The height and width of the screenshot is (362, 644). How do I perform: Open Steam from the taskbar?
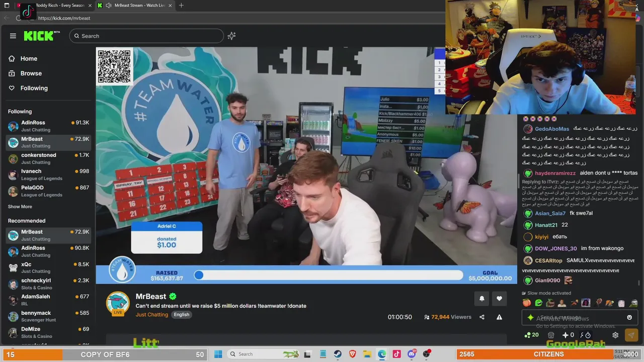pyautogui.click(x=338, y=354)
